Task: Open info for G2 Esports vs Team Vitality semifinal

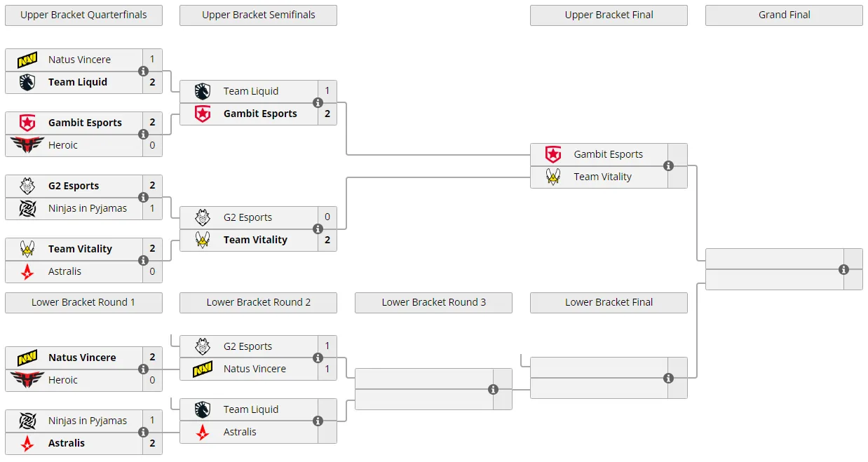Action: coord(318,229)
